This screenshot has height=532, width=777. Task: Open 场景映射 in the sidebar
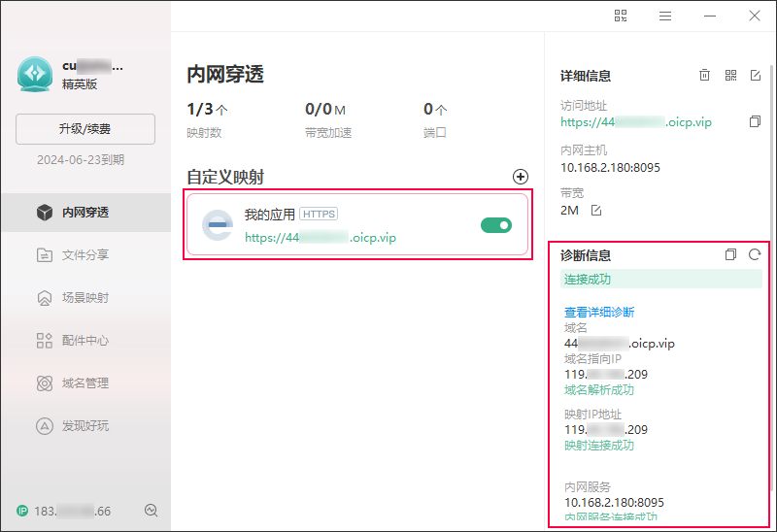click(x=84, y=298)
